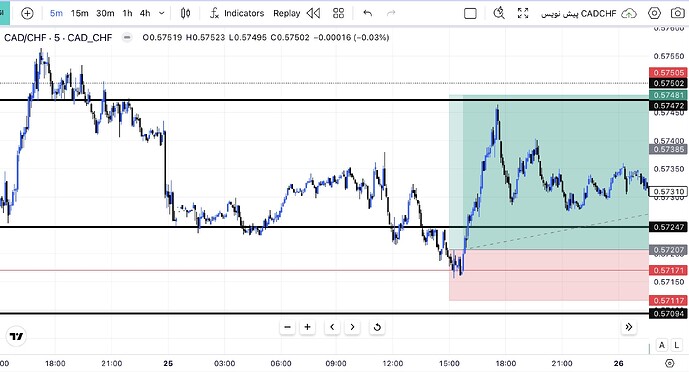Viewport: 689px width, 372px height.
Task: Add a symbol to compare with the plus circle
Action: tap(27, 13)
